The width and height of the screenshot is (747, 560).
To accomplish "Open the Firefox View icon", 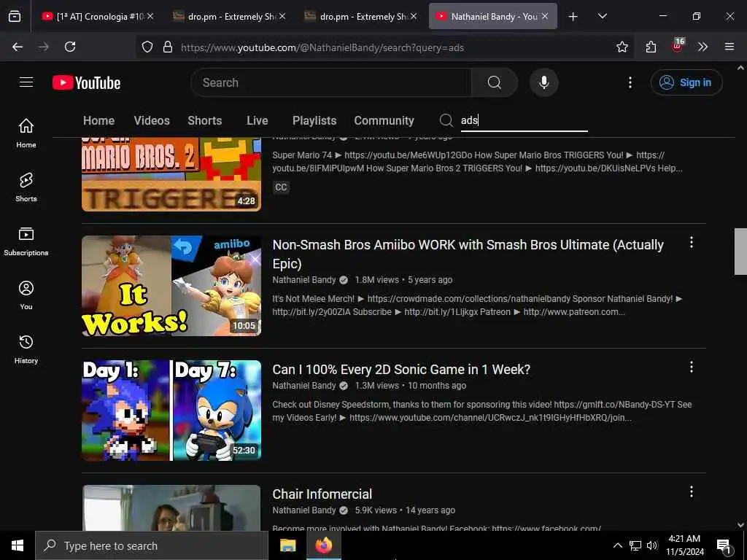I will tap(15, 16).
